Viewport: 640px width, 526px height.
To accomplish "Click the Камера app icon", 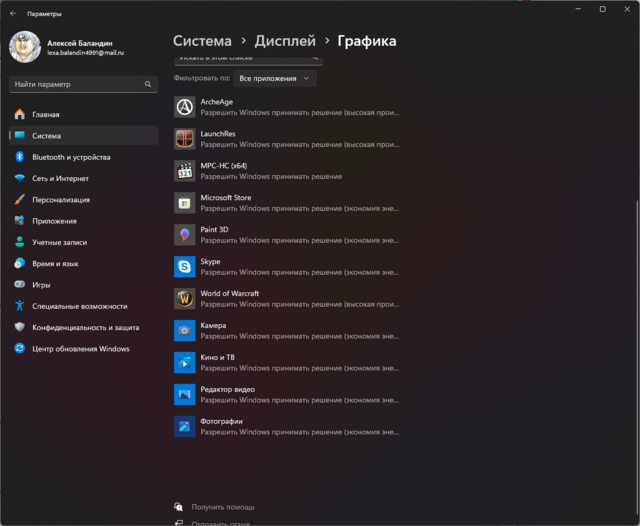I will coord(184,330).
